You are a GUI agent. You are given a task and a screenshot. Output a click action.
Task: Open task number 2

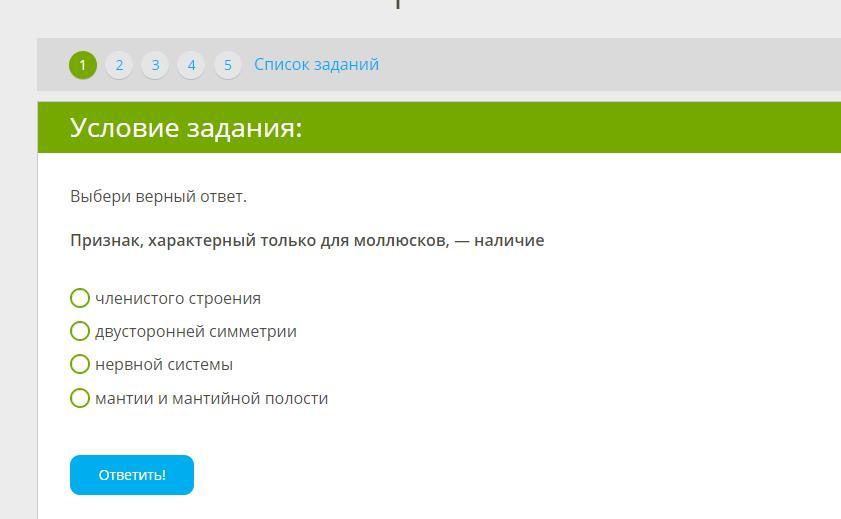pos(119,65)
